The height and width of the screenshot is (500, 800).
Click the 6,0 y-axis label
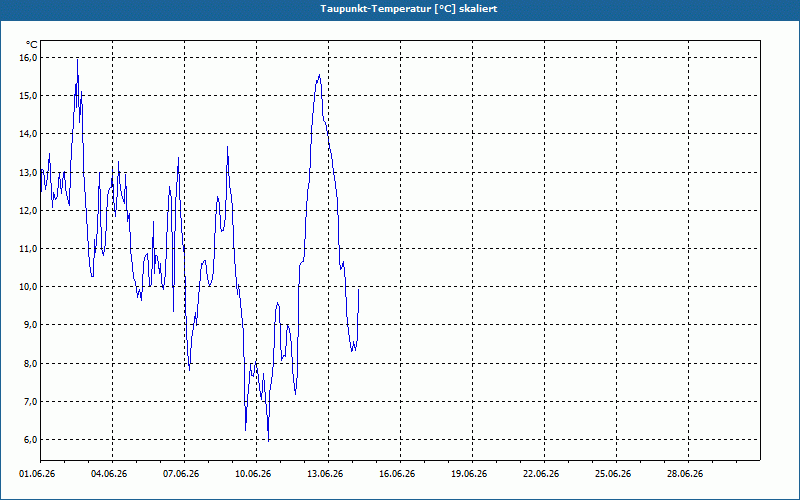(30, 440)
